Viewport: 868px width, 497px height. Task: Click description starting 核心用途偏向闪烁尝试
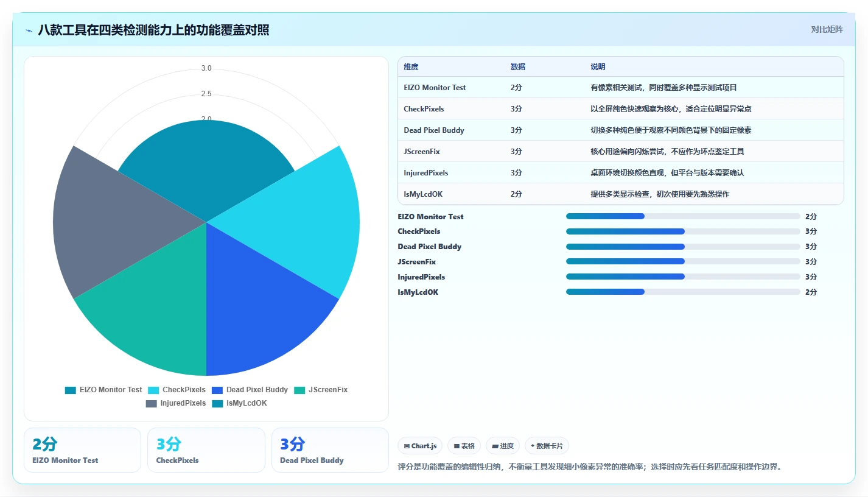[x=667, y=152]
